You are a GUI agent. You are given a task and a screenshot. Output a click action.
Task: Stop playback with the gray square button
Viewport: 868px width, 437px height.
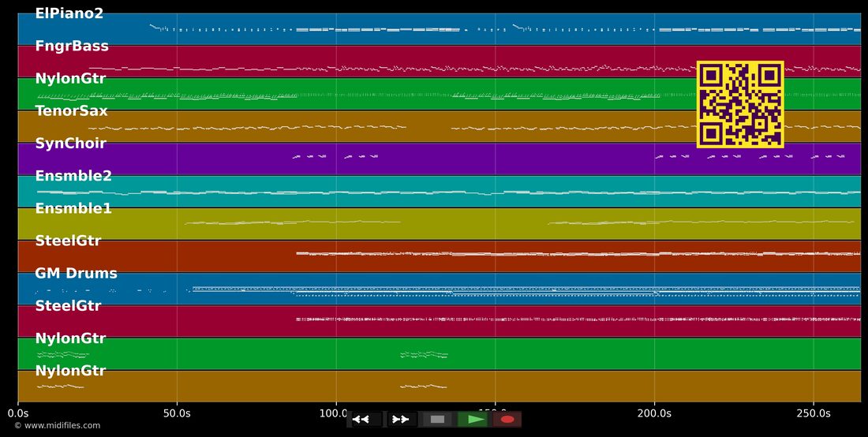(x=437, y=420)
